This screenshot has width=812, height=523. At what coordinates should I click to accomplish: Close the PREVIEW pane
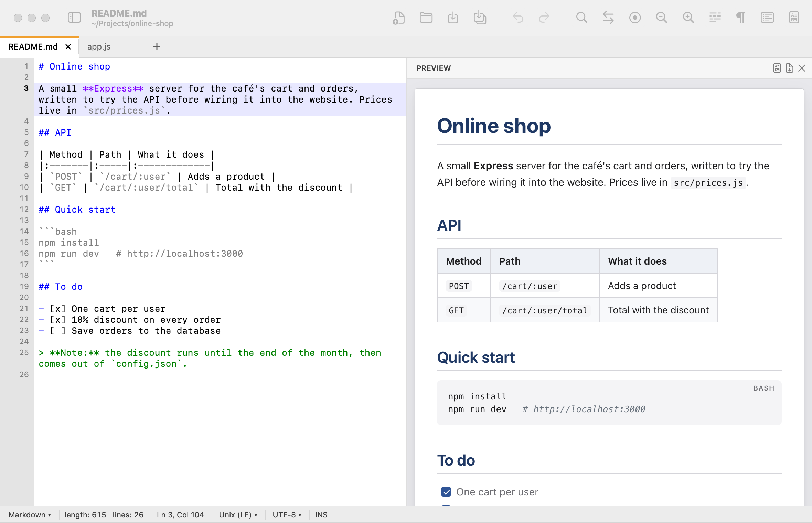tap(802, 68)
